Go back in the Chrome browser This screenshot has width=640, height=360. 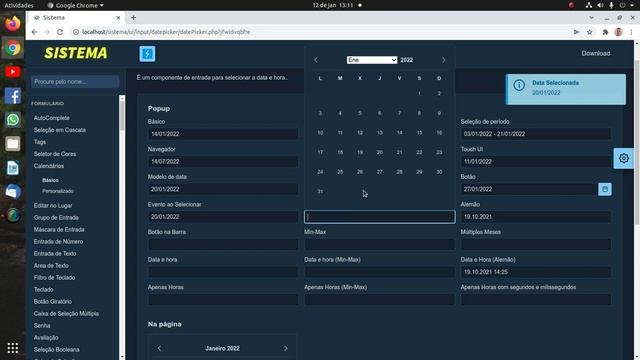tap(34, 32)
